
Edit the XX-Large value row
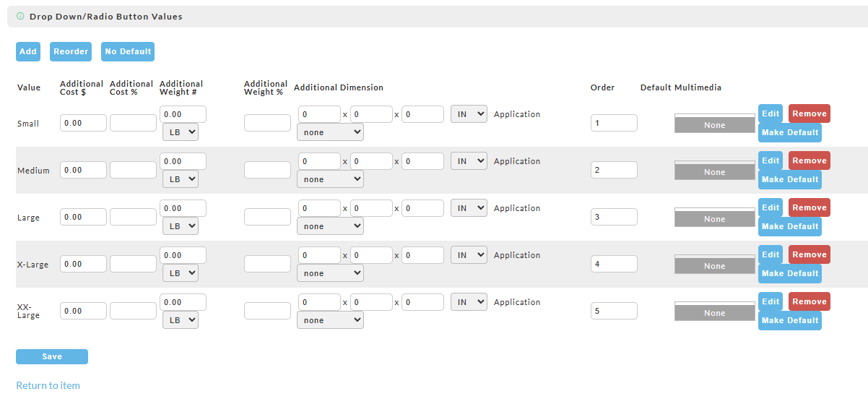(771, 301)
